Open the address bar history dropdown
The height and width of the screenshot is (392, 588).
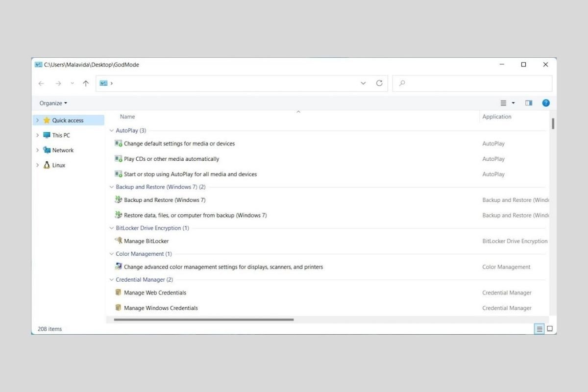363,83
